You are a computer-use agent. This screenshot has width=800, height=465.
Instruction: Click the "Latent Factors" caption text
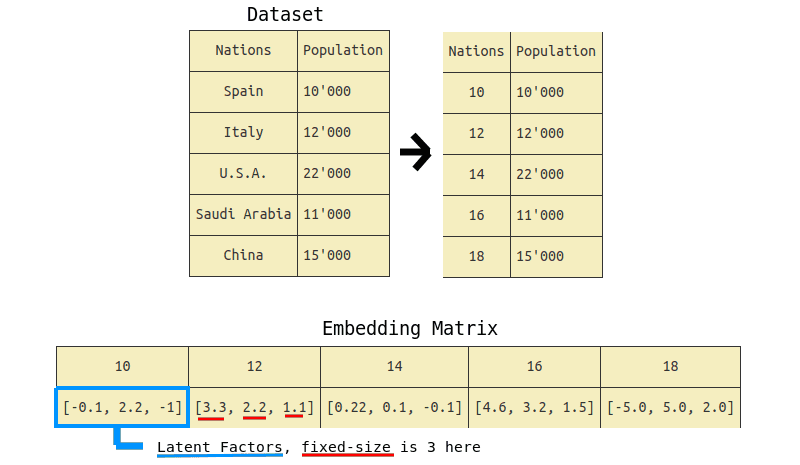click(220, 447)
